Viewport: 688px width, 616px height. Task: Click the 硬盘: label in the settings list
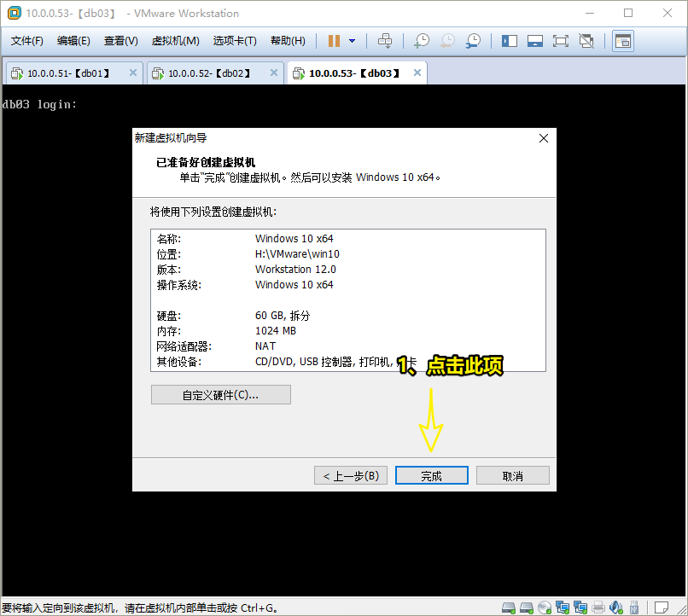169,315
